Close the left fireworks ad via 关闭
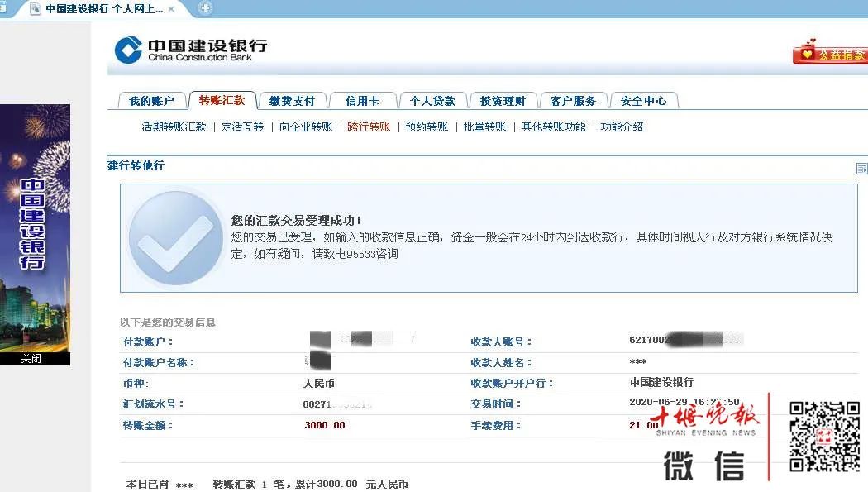This screenshot has height=492, width=868. [31, 359]
